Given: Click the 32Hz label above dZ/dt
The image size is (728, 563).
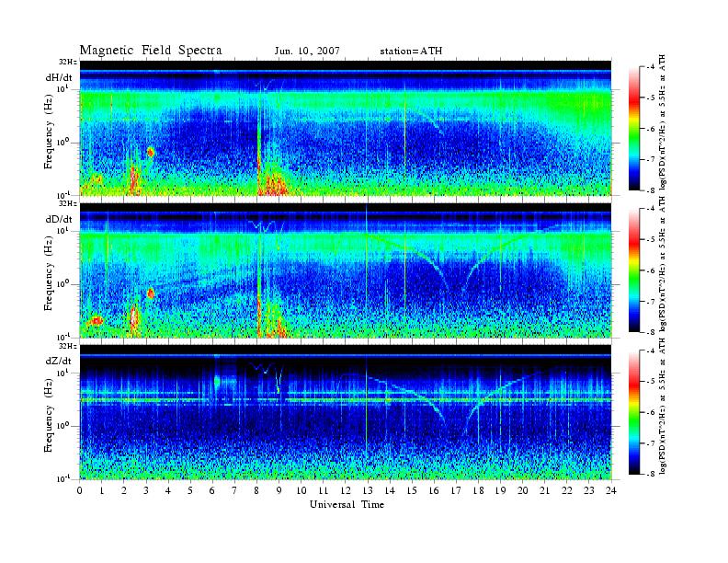Looking at the screenshot, I should 67,346.
